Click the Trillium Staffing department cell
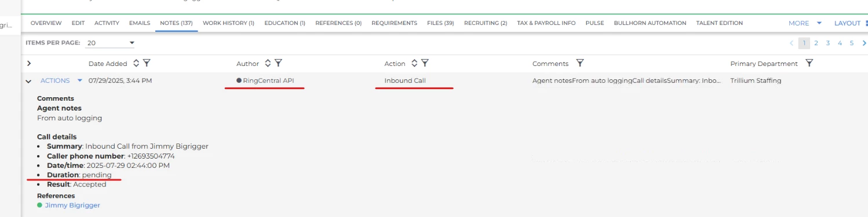The height and width of the screenshot is (217, 868). coord(756,80)
